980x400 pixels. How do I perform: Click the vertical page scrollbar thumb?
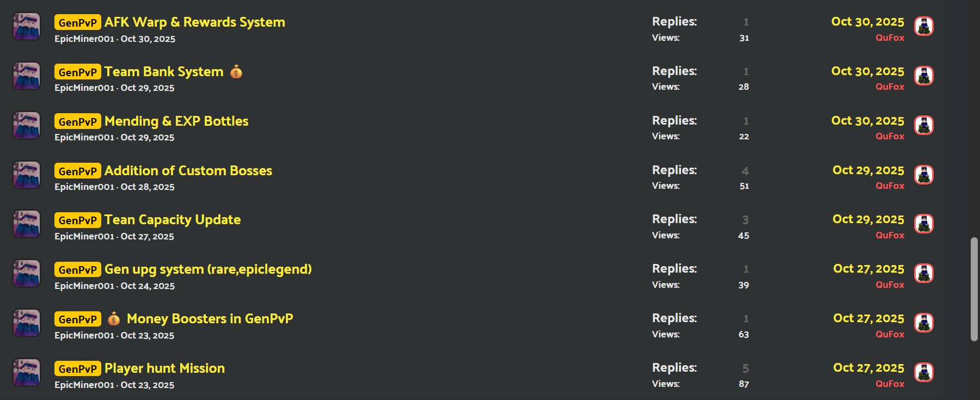974,288
